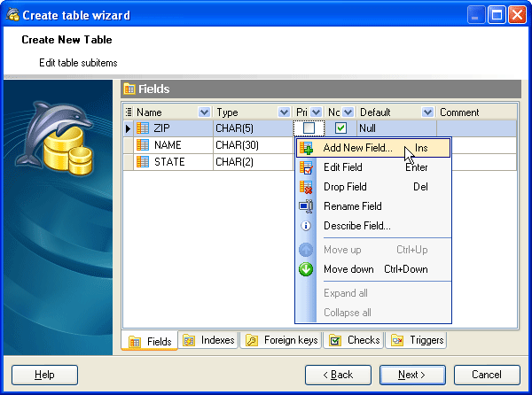
Task: Click the Edit Field menu icon
Action: point(307,167)
